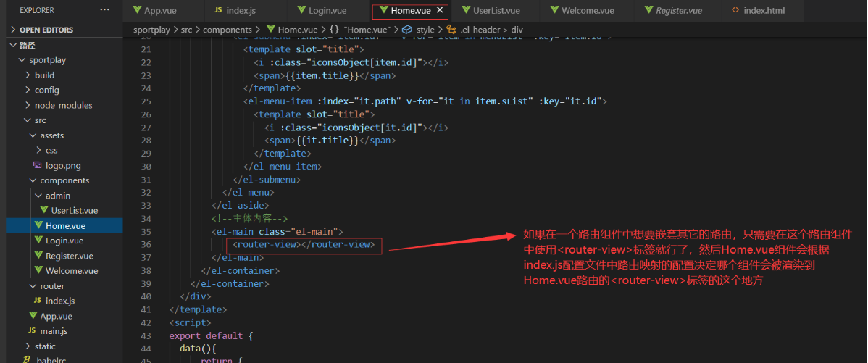Click the Vue icon beside Welcome.vue in explorer
The width and height of the screenshot is (868, 363).
(x=38, y=270)
